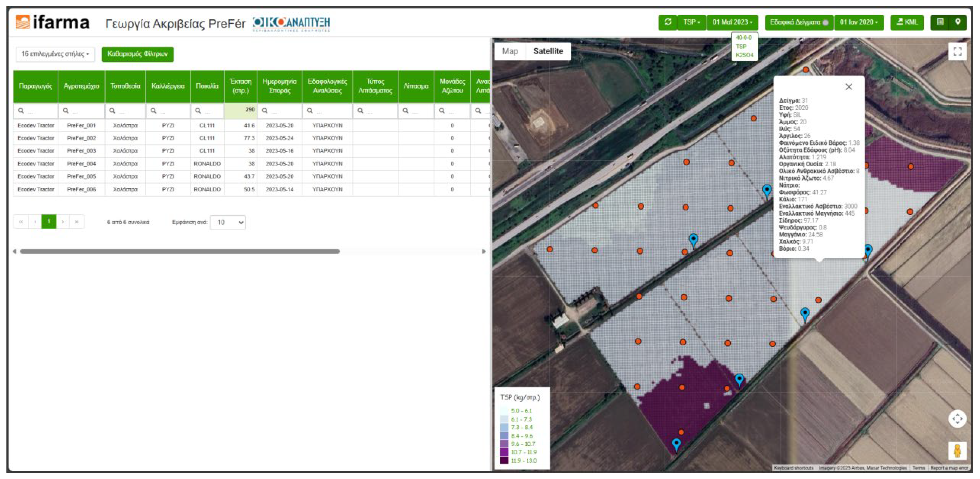The image size is (980, 479).
Task: Export data using the KML button
Action: pos(907,22)
